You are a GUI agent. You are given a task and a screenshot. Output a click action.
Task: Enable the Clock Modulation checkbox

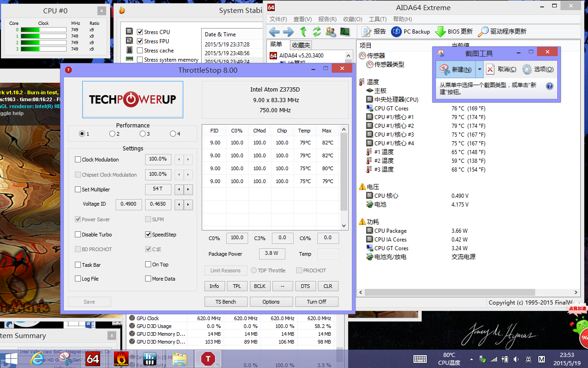point(78,160)
